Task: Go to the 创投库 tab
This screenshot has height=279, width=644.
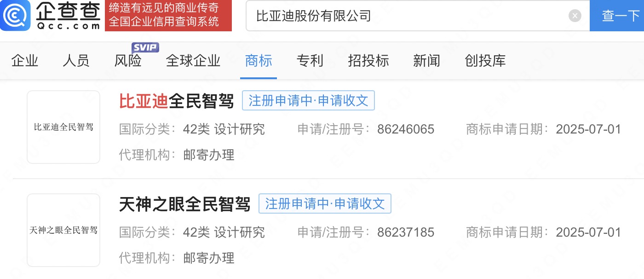Action: [485, 61]
